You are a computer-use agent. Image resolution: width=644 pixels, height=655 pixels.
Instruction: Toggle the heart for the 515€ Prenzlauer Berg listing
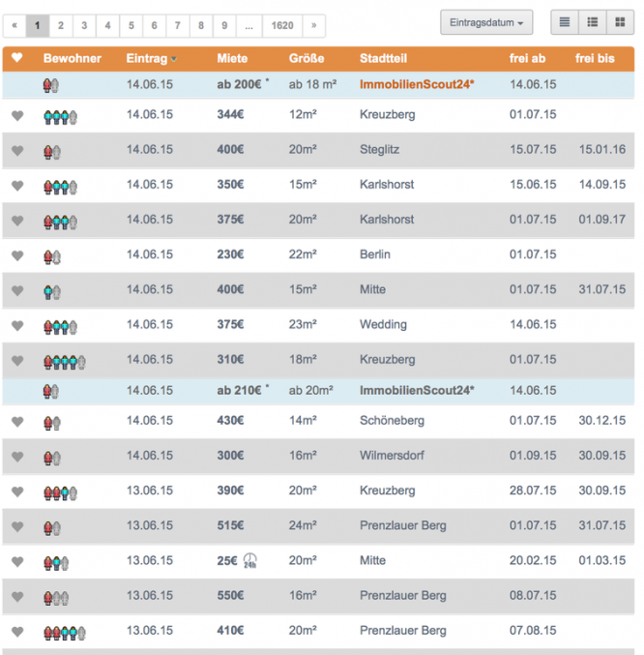(x=16, y=526)
